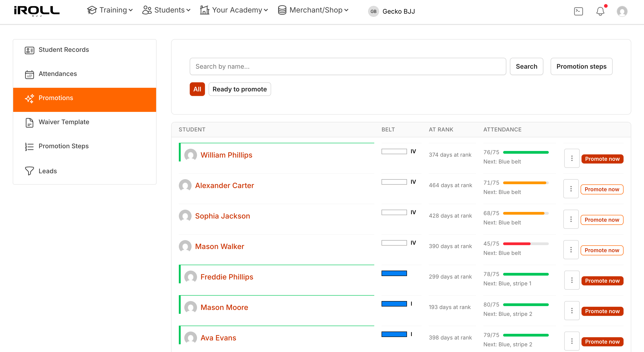The width and height of the screenshot is (644, 352).
Task: Open Alexander Carter student link
Action: [x=224, y=186]
